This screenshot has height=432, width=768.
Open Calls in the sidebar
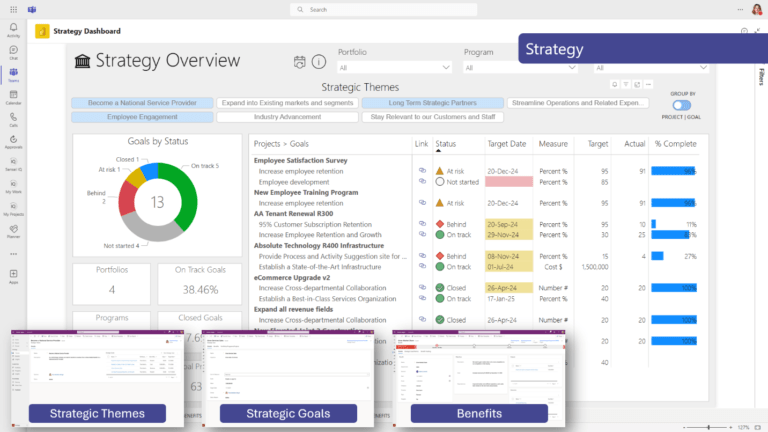(x=13, y=120)
